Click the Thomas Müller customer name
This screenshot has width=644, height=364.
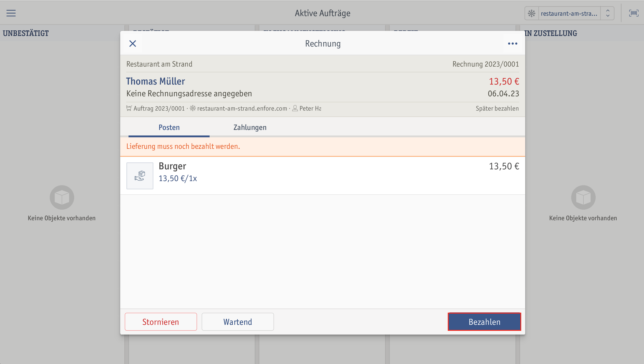click(156, 81)
